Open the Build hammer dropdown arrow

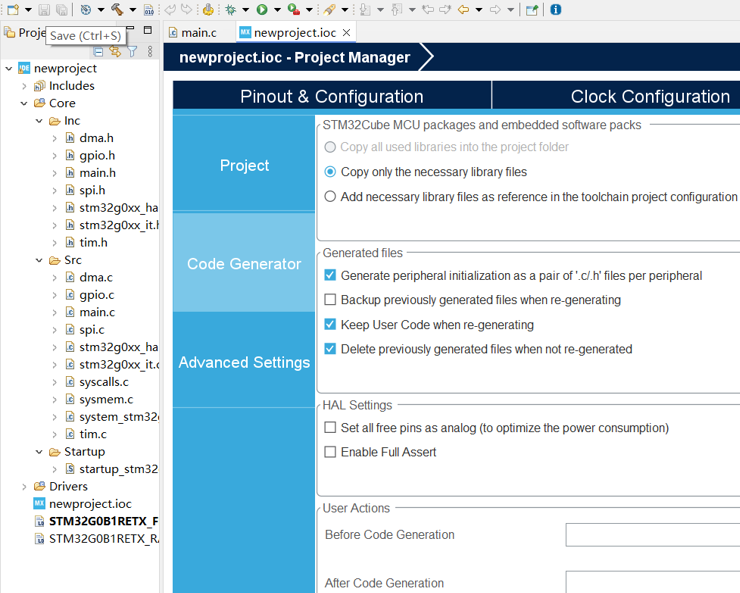tap(133, 9)
